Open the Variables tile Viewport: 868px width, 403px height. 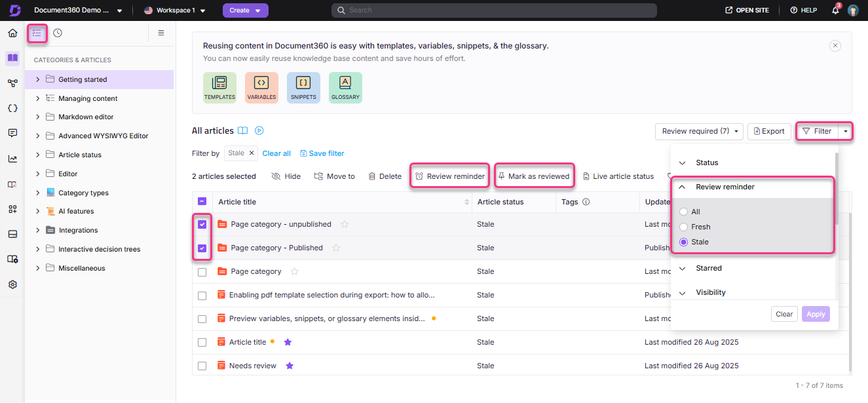coord(261,87)
